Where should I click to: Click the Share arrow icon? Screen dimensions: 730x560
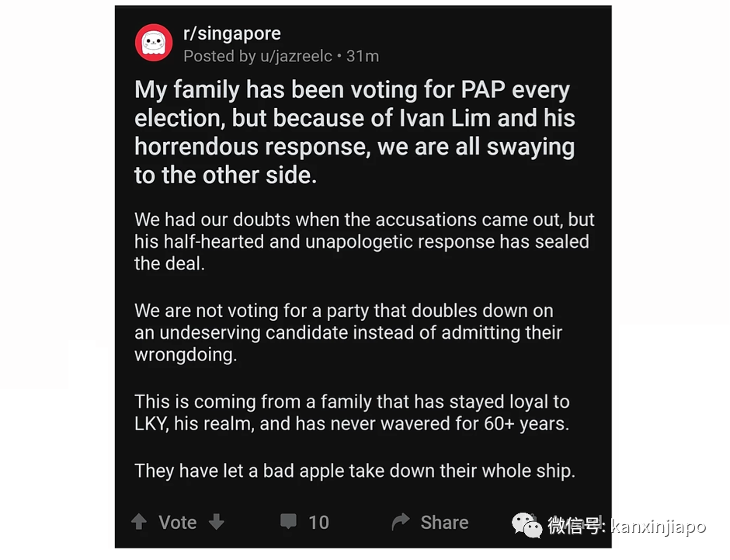tap(400, 522)
